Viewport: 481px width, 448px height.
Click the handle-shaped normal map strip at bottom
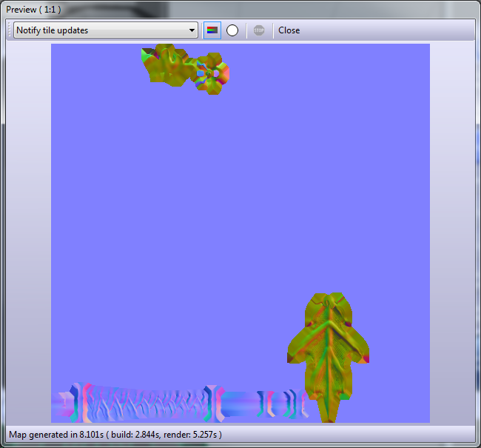point(180,403)
